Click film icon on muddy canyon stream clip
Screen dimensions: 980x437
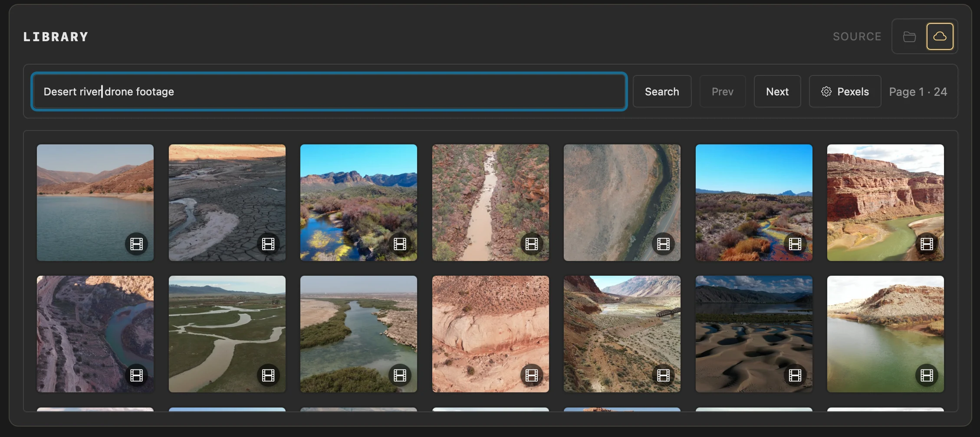click(532, 244)
